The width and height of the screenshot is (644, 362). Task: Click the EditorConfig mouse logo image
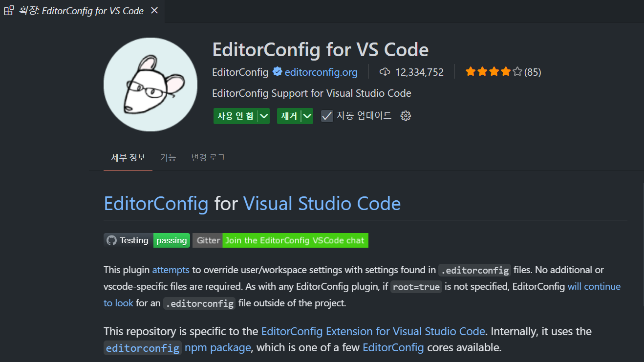(x=150, y=85)
